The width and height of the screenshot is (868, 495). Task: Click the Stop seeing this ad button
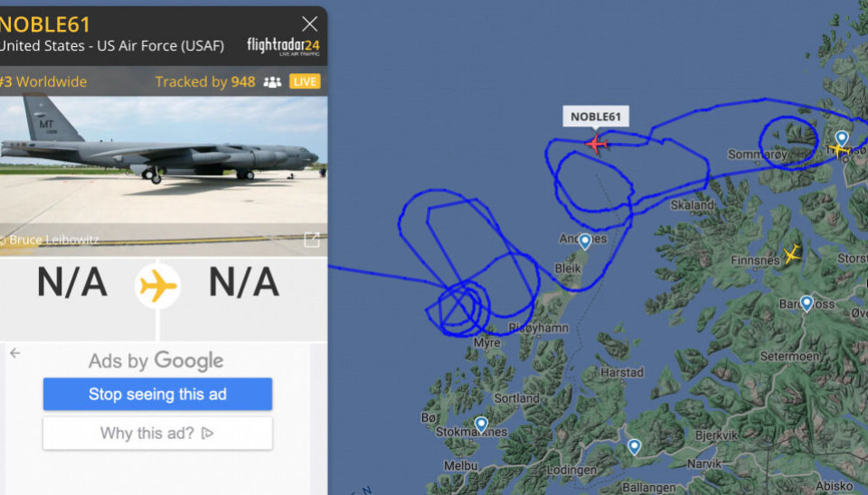(157, 395)
